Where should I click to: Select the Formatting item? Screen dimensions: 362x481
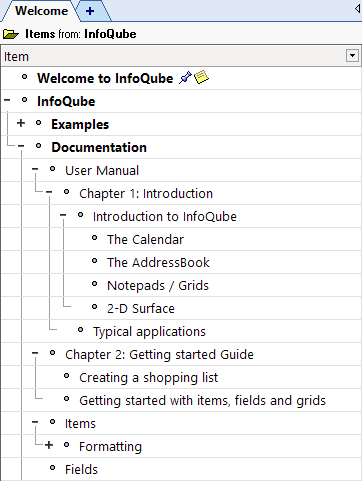point(110,446)
